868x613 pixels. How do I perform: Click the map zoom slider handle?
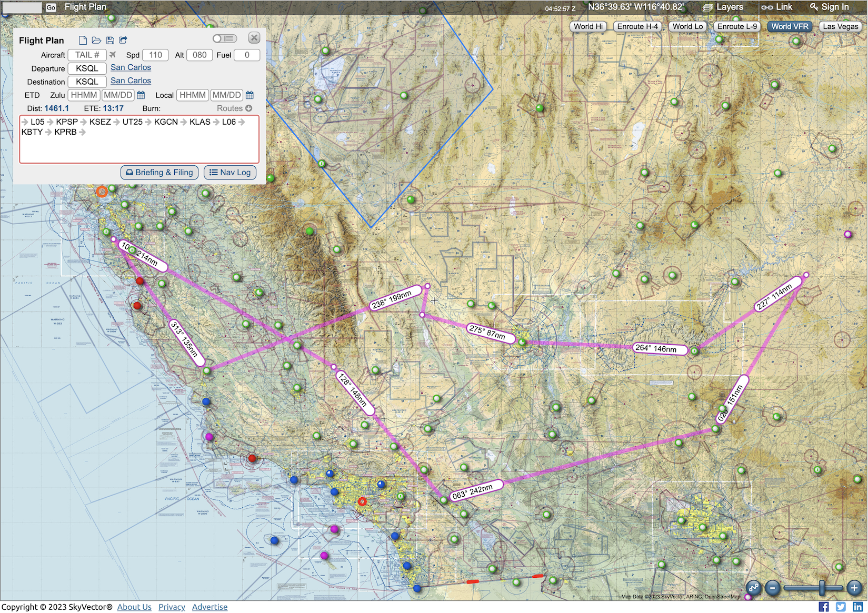click(x=822, y=588)
